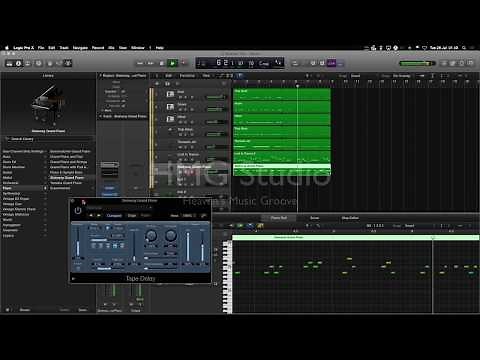
Task: Open the tracks area Edit menu
Action: pyautogui.click(x=169, y=76)
